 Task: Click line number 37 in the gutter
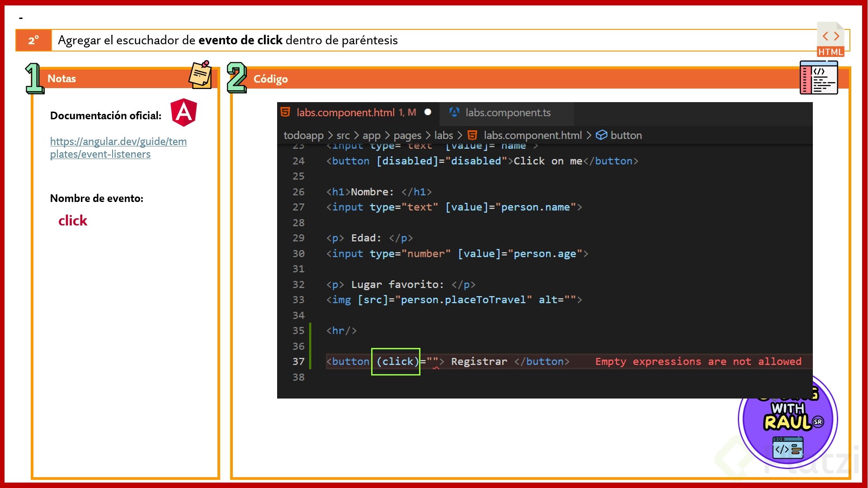pos(298,361)
